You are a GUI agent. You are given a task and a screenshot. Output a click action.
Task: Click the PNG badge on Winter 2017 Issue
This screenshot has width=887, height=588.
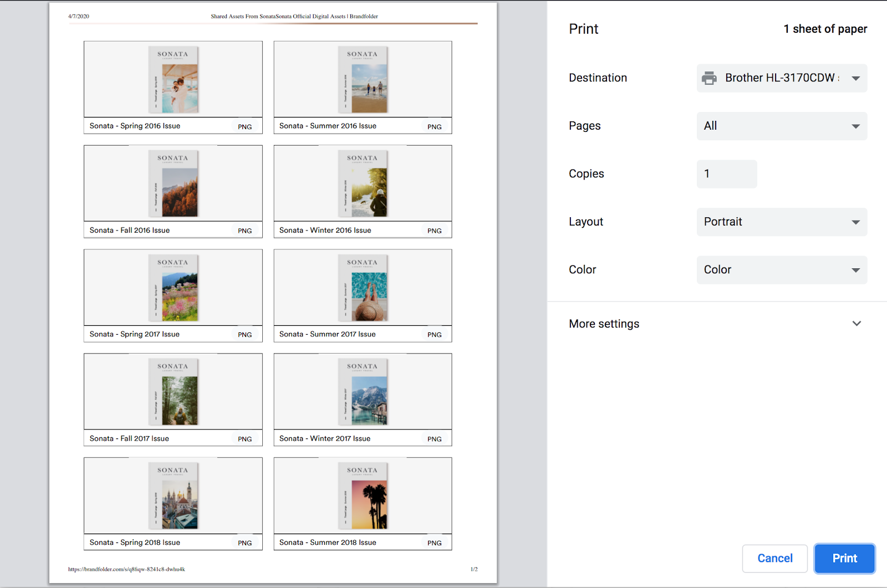435,439
